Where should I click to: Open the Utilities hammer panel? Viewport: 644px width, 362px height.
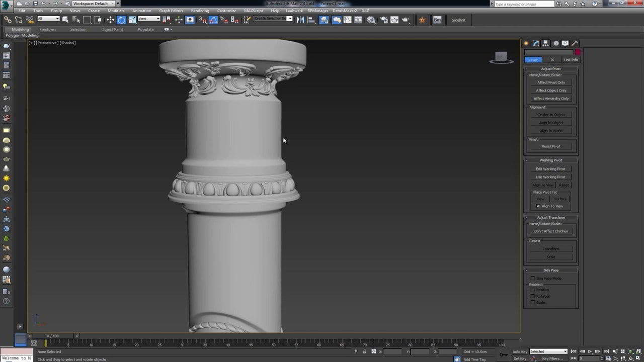click(575, 43)
